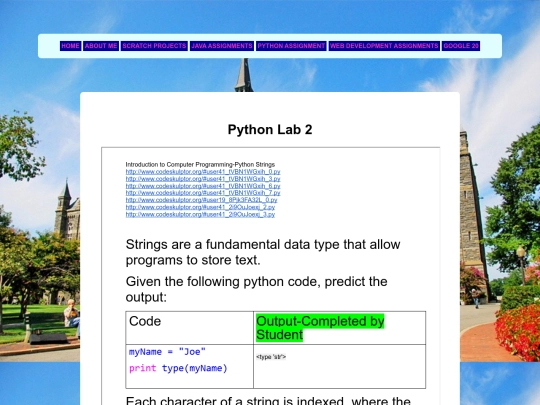Open SCRATCH PROJECTS in the navigation bar
The width and height of the screenshot is (540, 405).
click(x=154, y=46)
